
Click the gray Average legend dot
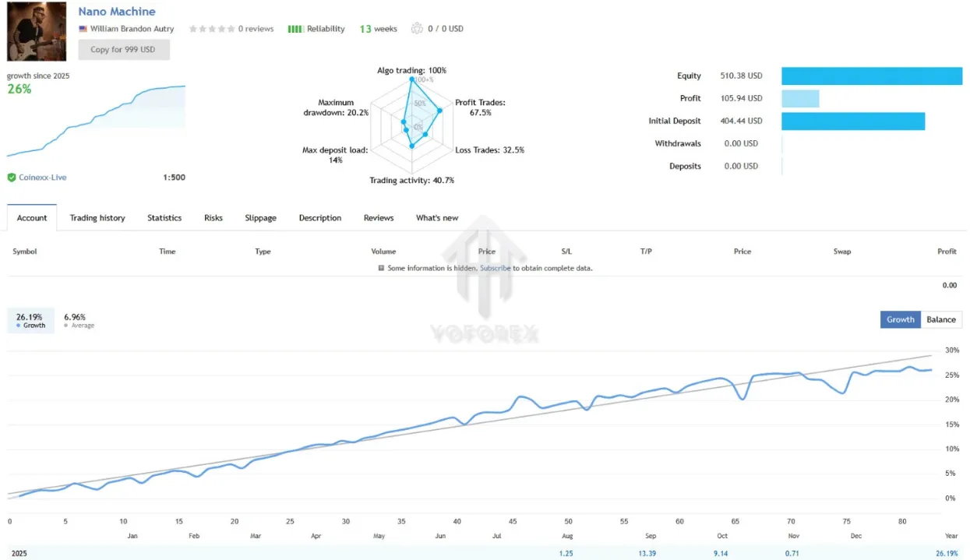(67, 326)
